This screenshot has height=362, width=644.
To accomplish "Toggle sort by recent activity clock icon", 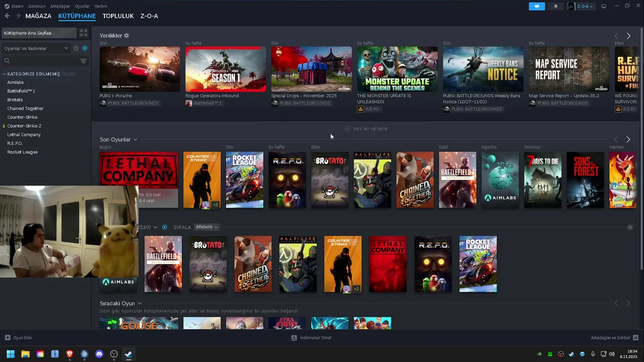I will coord(76,48).
